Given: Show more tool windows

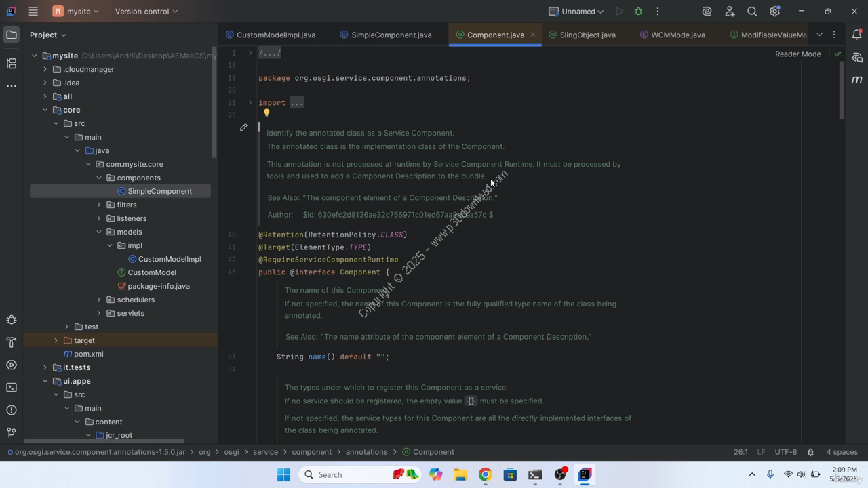Looking at the screenshot, I should [12, 86].
